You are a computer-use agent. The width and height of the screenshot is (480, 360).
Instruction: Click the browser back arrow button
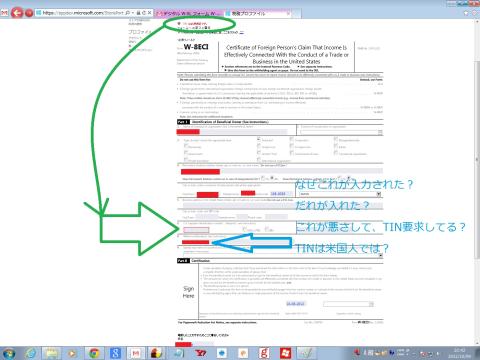click(x=17, y=13)
